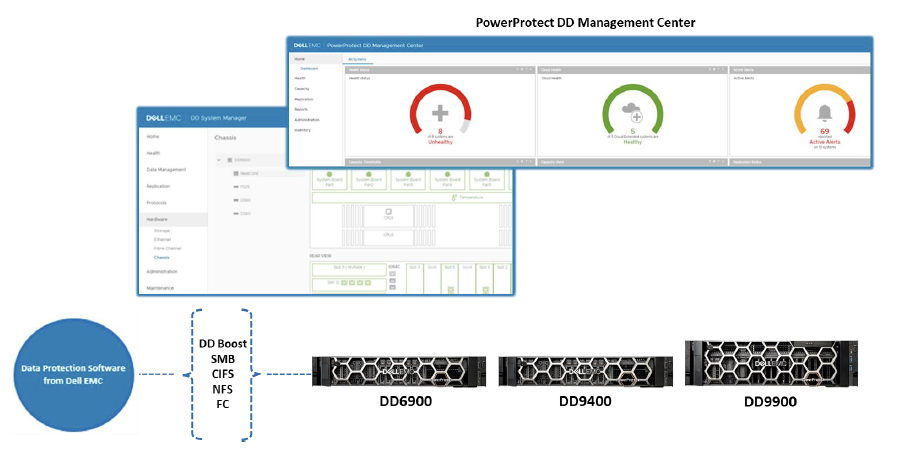
Task: Open Data Management in the sidebar
Action: point(166,170)
